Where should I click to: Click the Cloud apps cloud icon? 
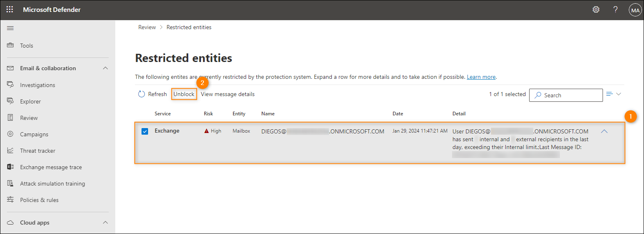click(x=10, y=223)
